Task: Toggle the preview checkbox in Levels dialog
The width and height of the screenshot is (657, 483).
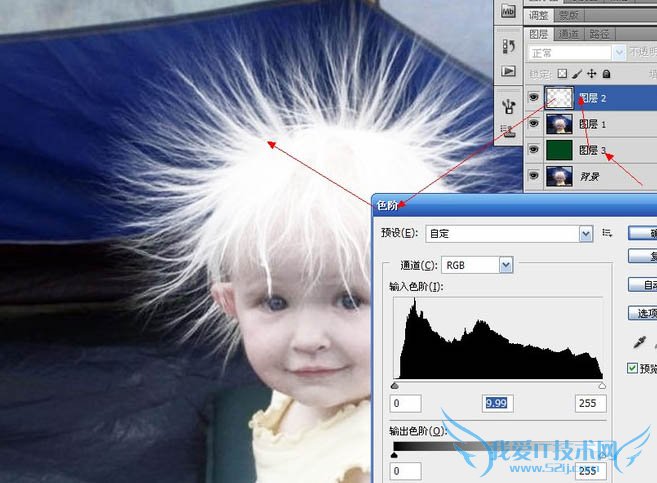Action: pyautogui.click(x=632, y=368)
